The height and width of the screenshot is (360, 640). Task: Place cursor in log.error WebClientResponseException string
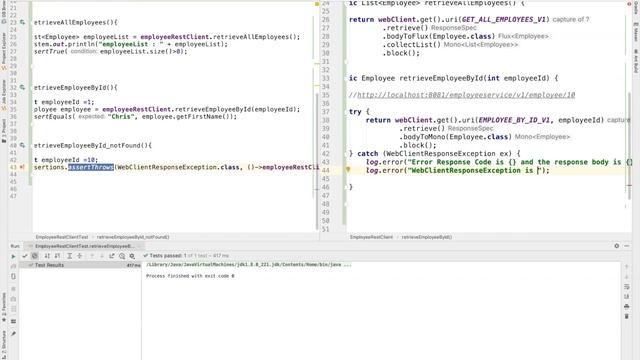click(474, 170)
